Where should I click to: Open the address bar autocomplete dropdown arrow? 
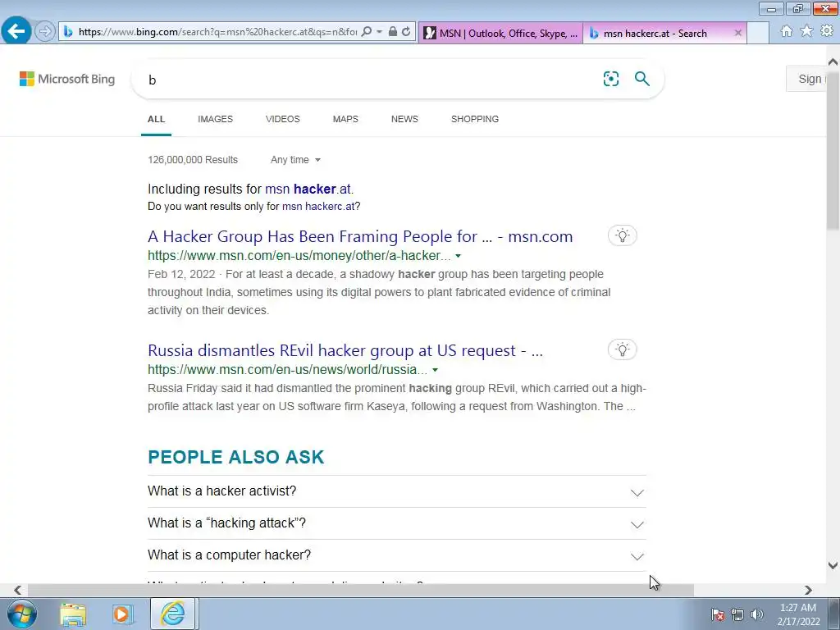coord(379,32)
